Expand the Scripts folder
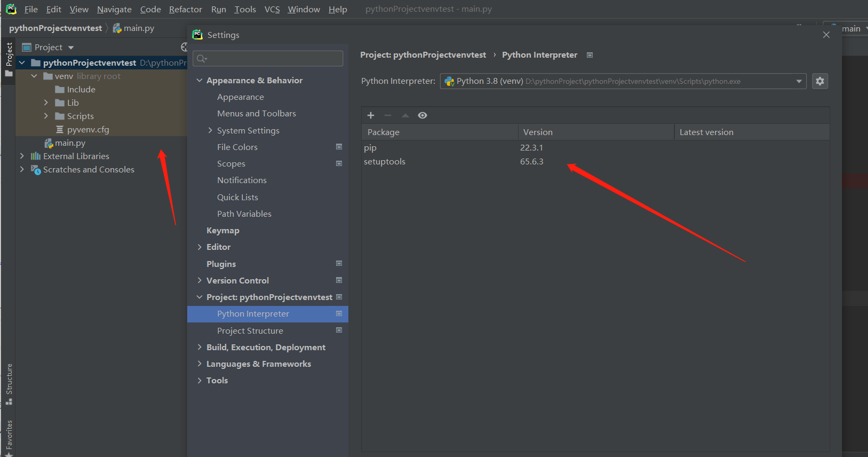This screenshot has height=457, width=868. (x=46, y=116)
